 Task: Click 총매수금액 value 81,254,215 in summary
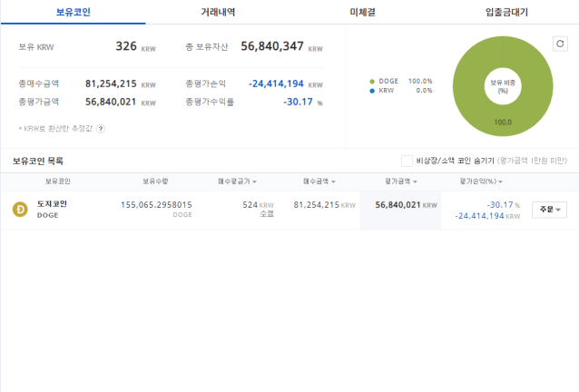111,83
